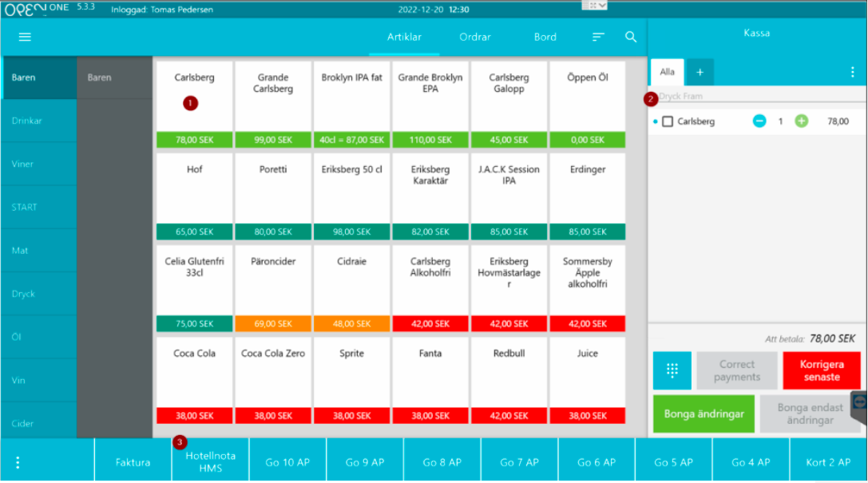Open the Vin category
868x483 pixels.
39,380
